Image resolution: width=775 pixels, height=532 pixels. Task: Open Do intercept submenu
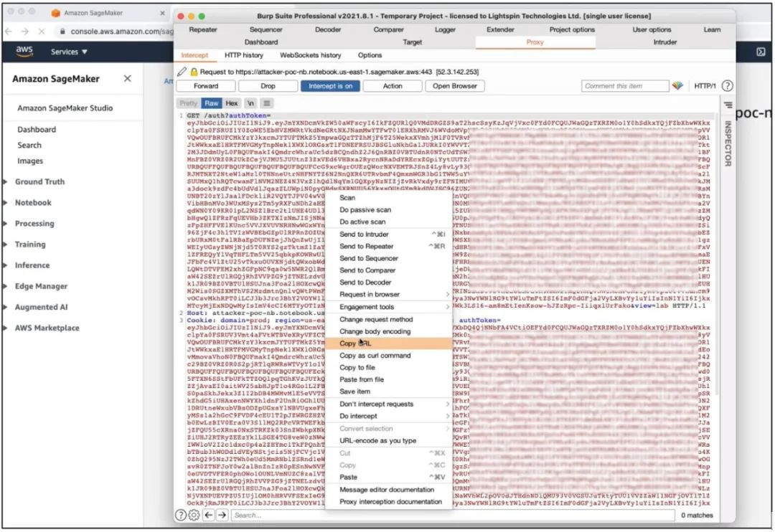pos(388,416)
